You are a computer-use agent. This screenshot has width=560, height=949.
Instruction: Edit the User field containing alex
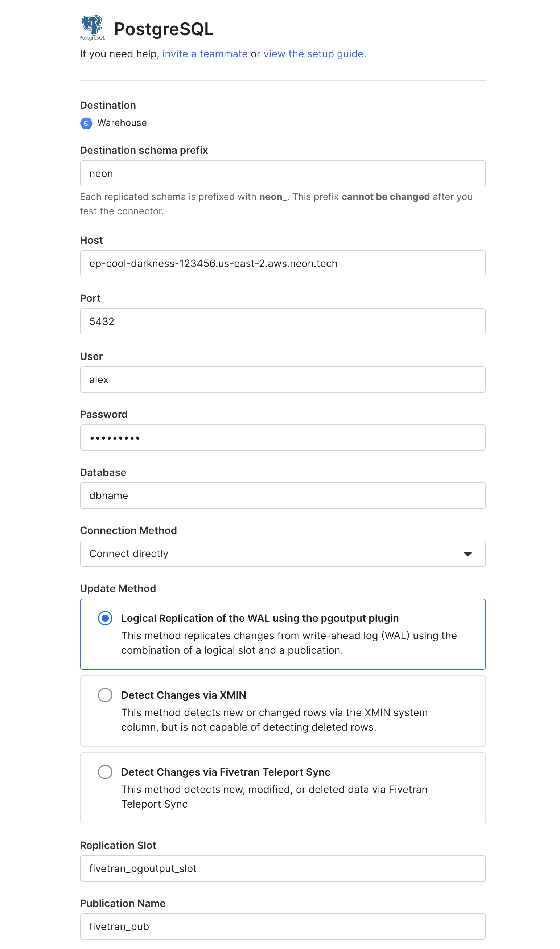point(283,379)
